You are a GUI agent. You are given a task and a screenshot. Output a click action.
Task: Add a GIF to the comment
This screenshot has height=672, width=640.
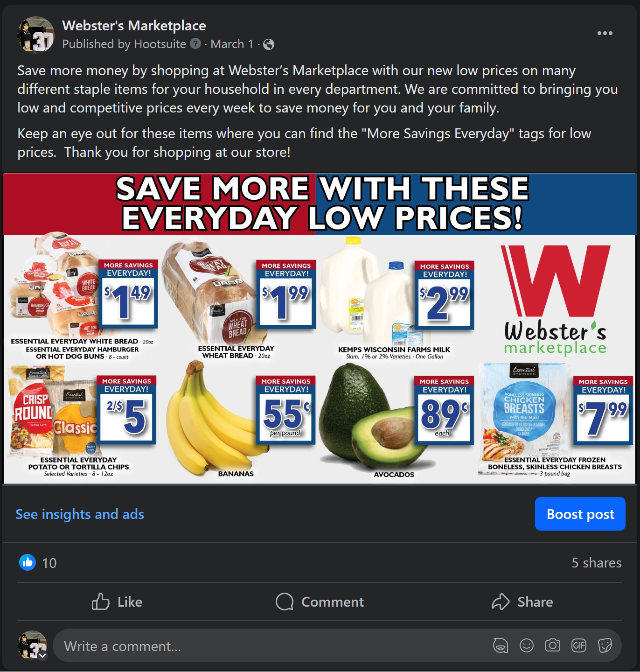point(579,645)
